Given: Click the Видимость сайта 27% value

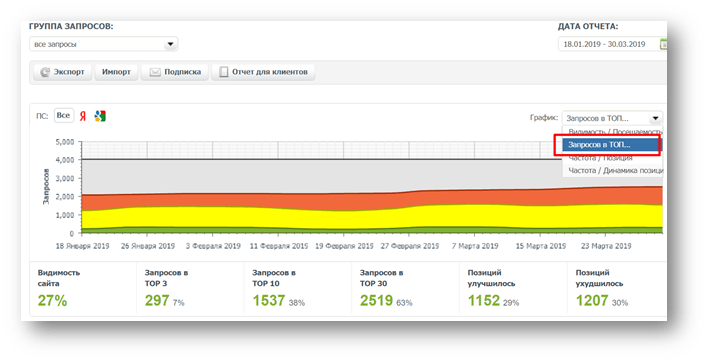Looking at the screenshot, I should tap(52, 301).
